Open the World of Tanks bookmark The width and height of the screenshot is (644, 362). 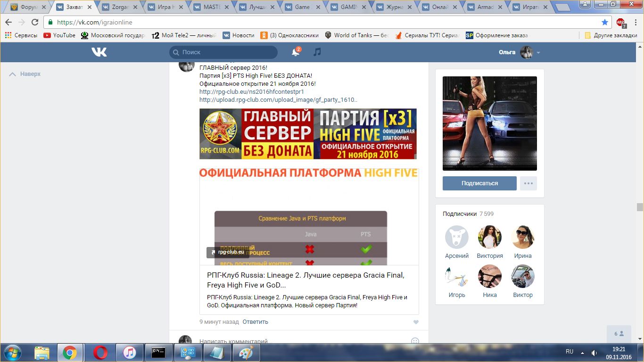click(x=357, y=35)
